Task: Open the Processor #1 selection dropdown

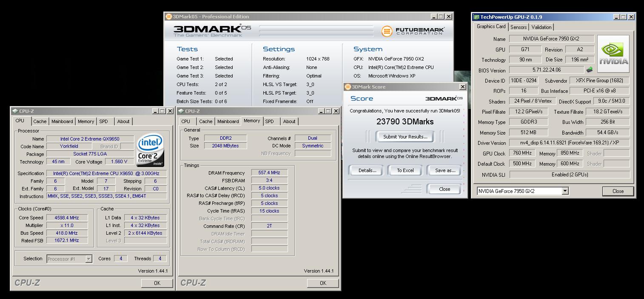Action: [88, 259]
